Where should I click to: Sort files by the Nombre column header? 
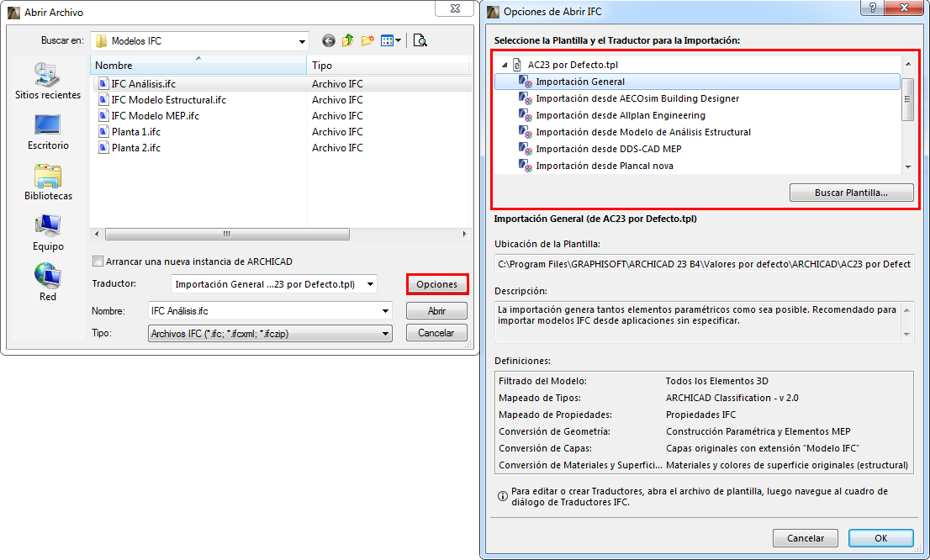pos(198,66)
